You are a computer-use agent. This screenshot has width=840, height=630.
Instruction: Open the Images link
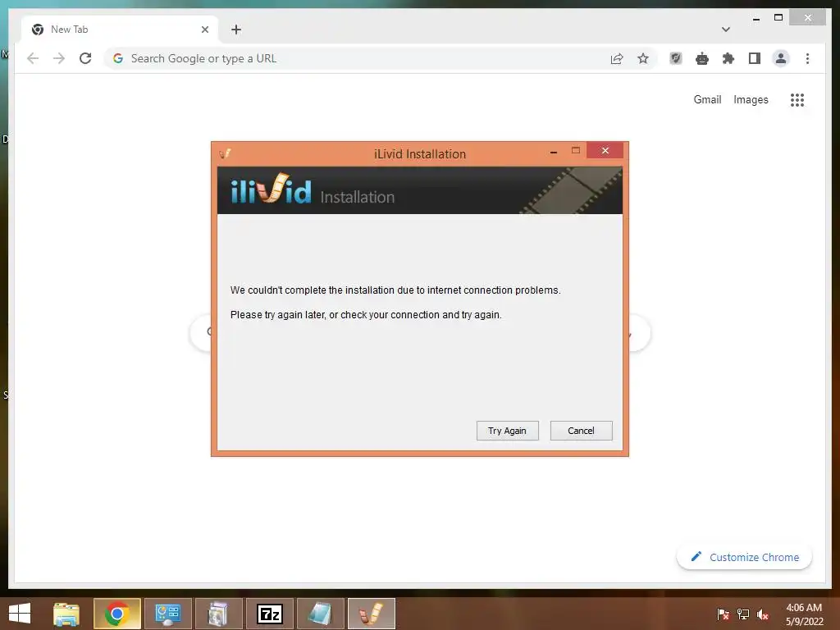[x=751, y=99]
